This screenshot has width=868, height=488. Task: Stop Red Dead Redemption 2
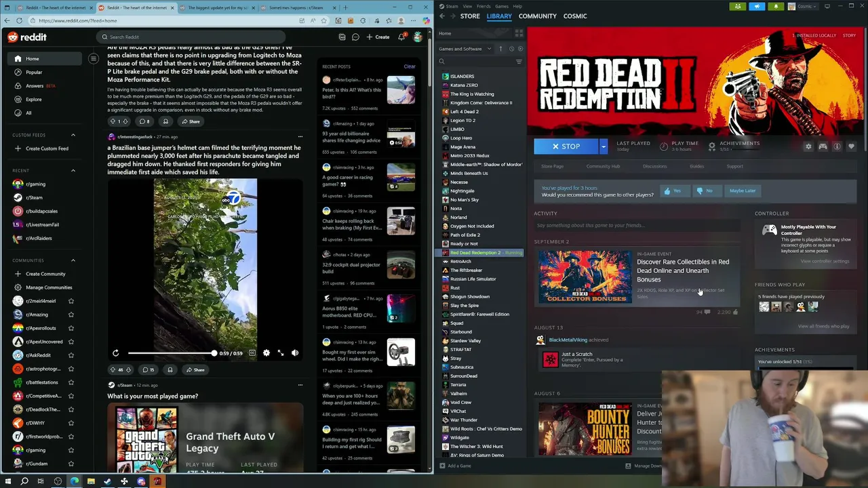[x=566, y=146]
